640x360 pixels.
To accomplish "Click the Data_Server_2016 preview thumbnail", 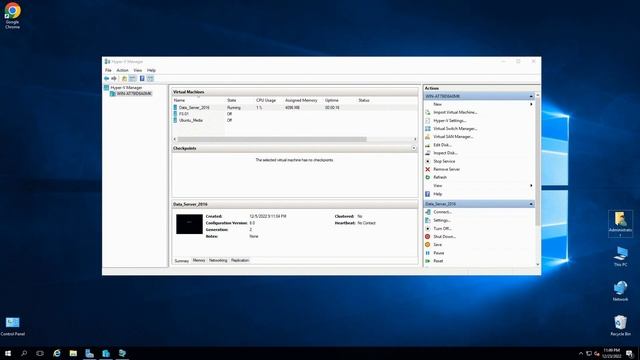I will (x=189, y=224).
